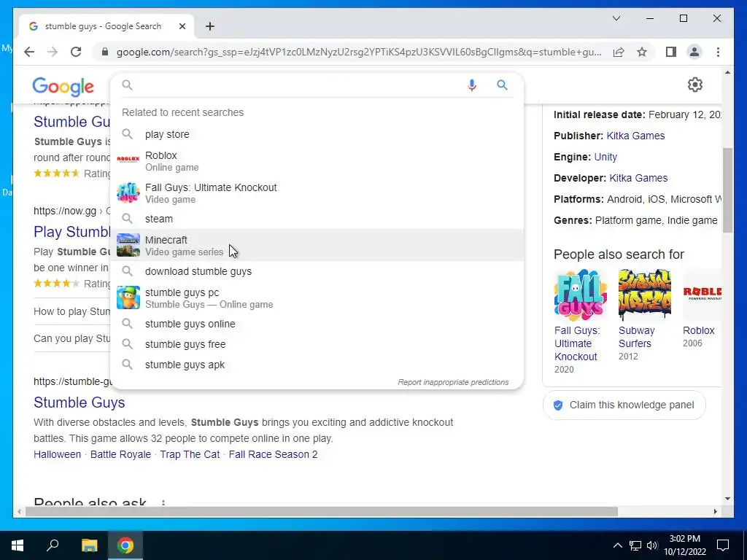747x560 pixels.
Task: Show hidden system tray icons
Action: pos(617,545)
